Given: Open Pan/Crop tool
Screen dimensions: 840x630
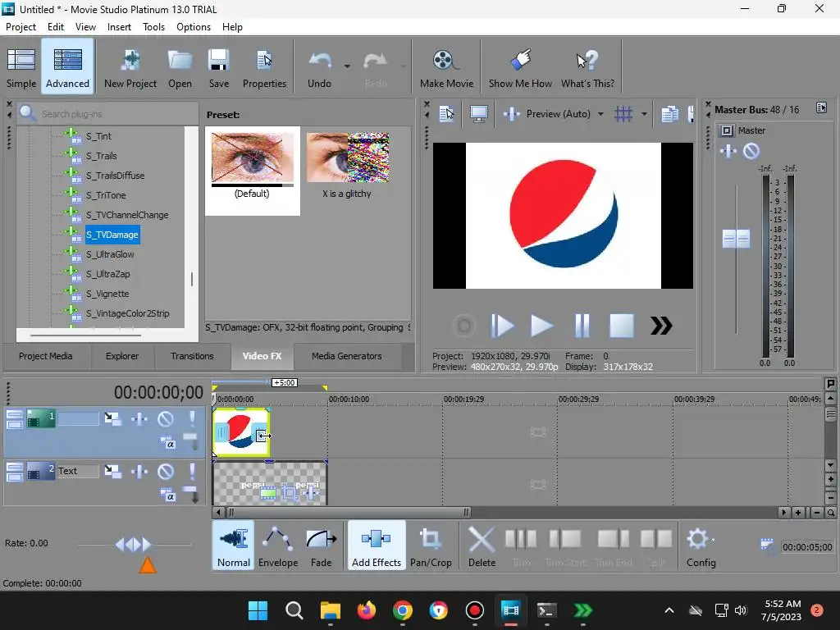Looking at the screenshot, I should 431,546.
